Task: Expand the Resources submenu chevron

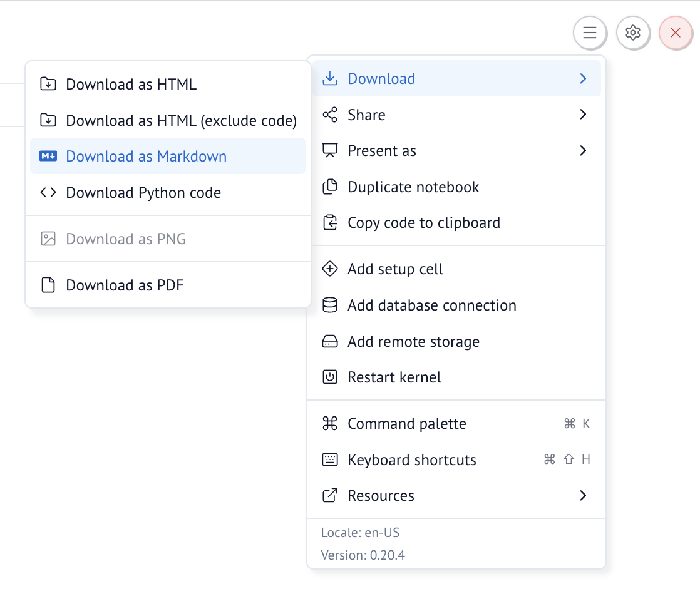Action: (x=583, y=496)
